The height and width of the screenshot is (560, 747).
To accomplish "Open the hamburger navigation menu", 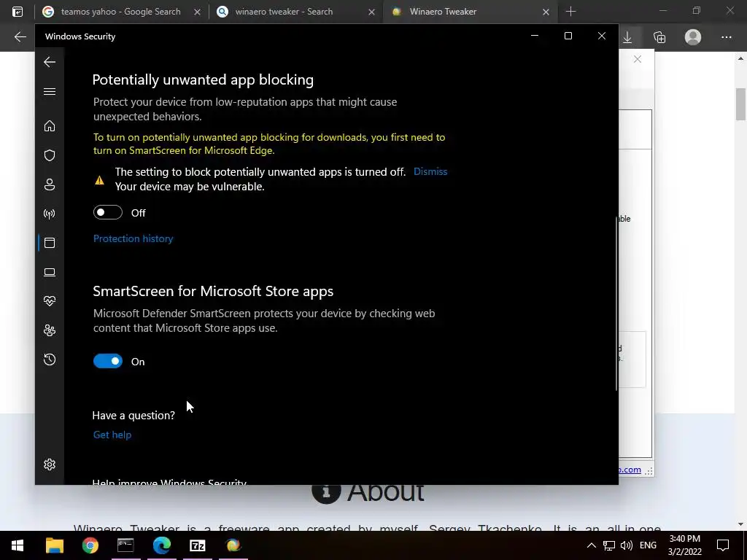I will tap(50, 91).
